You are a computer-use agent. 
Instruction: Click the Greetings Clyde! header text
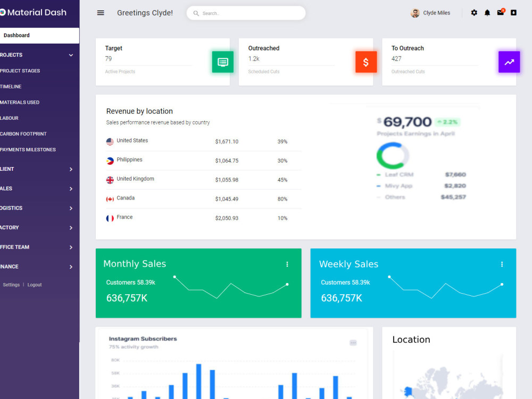click(145, 13)
